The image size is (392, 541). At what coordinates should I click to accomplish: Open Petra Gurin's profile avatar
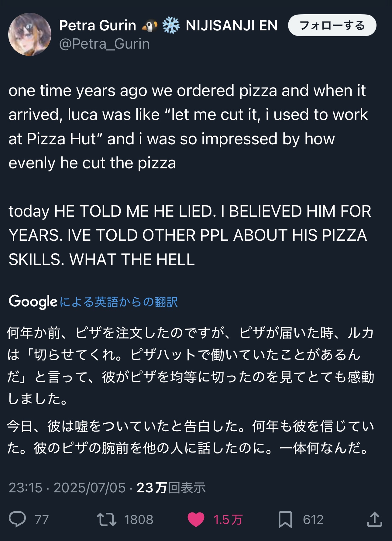tap(30, 34)
